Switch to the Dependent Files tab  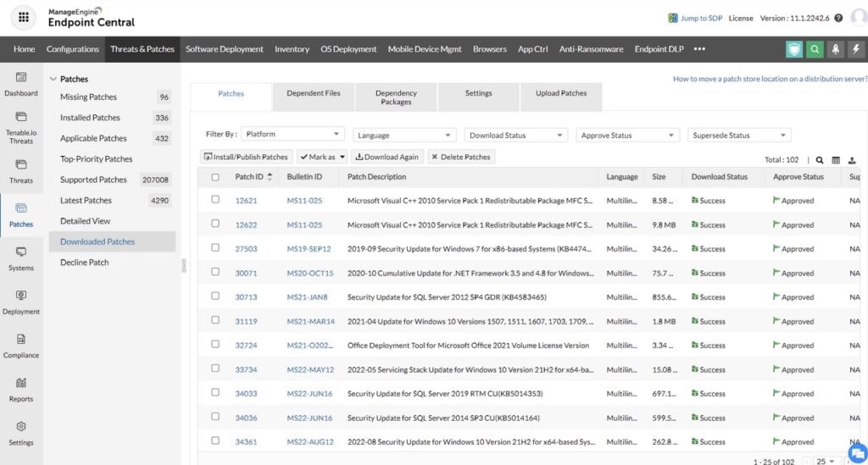click(x=314, y=97)
